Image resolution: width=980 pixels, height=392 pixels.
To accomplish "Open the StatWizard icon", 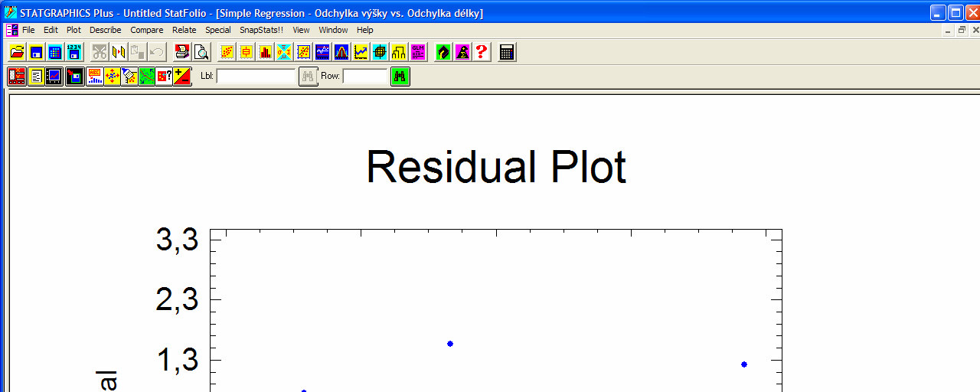I will click(x=462, y=52).
